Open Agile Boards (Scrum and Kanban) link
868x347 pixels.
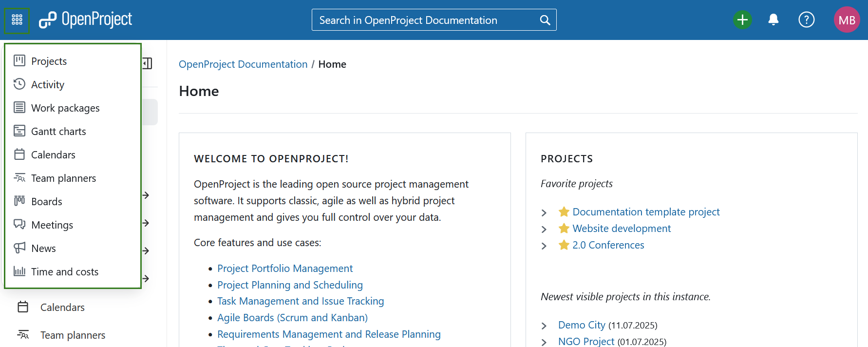click(292, 318)
